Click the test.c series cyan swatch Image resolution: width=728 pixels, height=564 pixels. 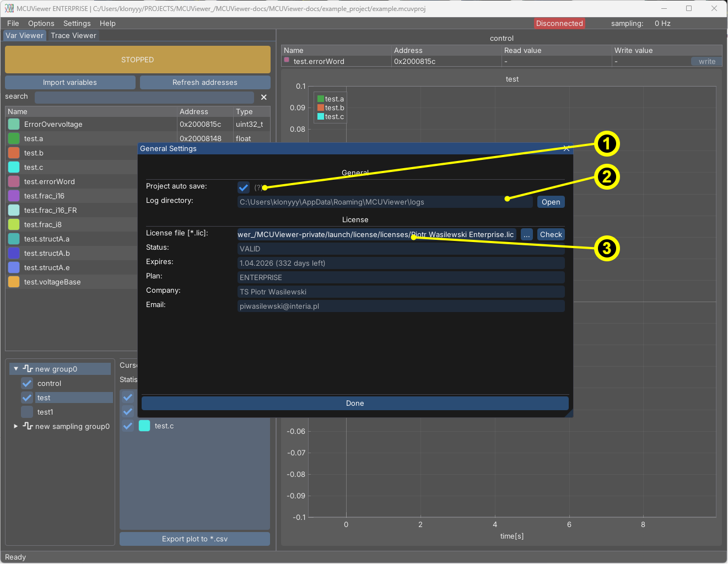(x=144, y=426)
